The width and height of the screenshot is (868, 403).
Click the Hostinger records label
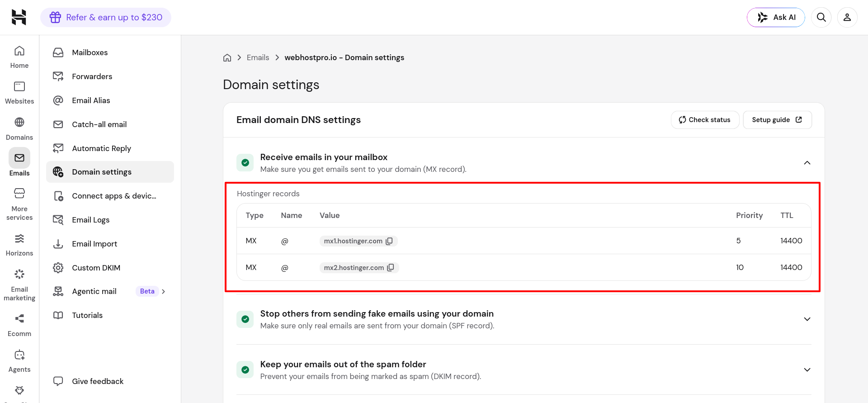click(x=268, y=194)
